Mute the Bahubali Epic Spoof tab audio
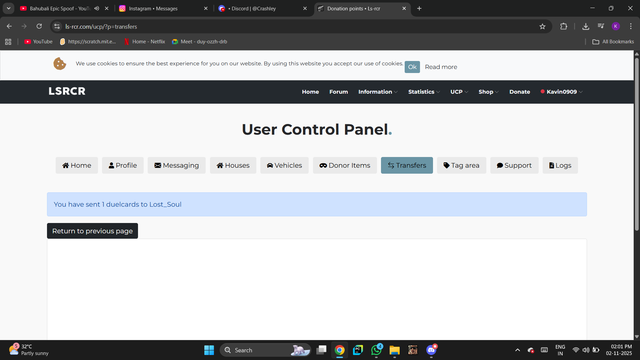 click(x=97, y=9)
